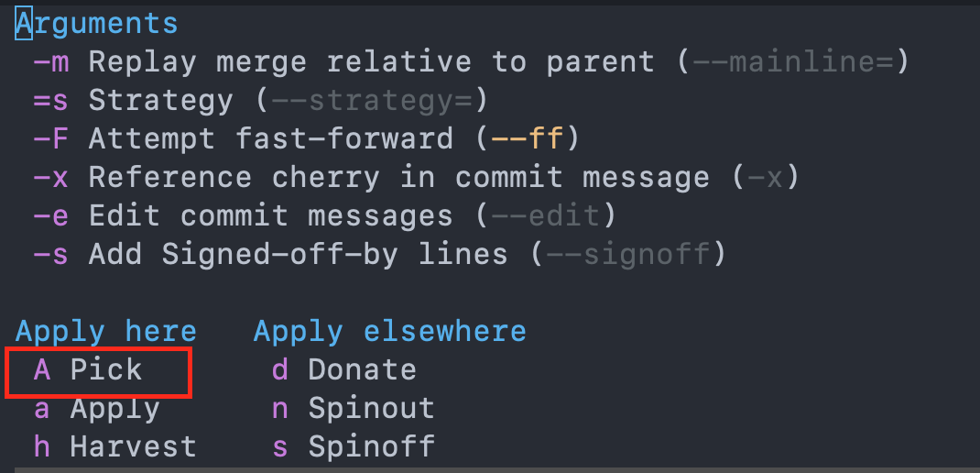Select the Pick command

click(88, 370)
